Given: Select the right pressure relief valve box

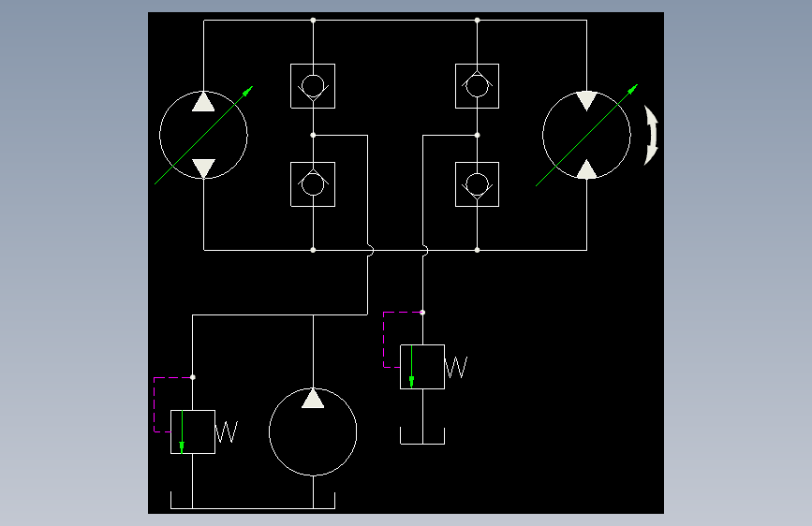Looking at the screenshot, I should tap(422, 367).
